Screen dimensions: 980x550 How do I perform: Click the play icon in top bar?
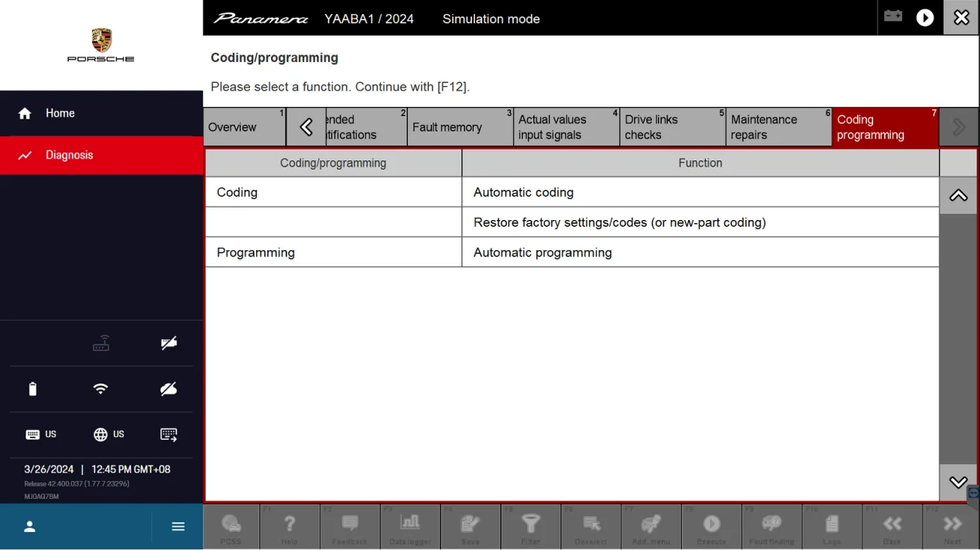tap(925, 18)
